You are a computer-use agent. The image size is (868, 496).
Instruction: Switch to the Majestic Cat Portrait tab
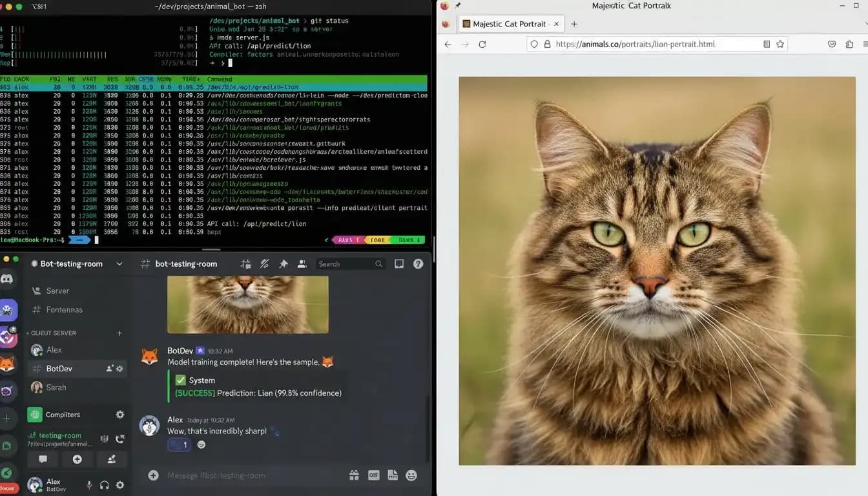click(x=511, y=23)
